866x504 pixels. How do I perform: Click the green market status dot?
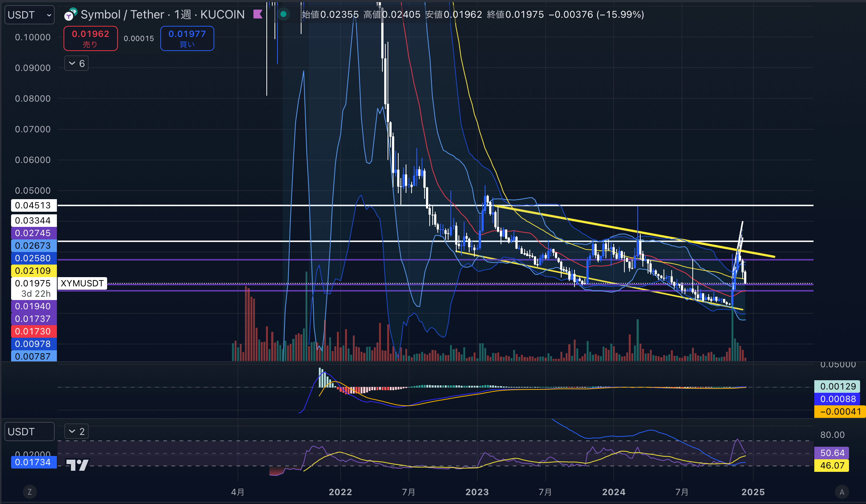283,14
